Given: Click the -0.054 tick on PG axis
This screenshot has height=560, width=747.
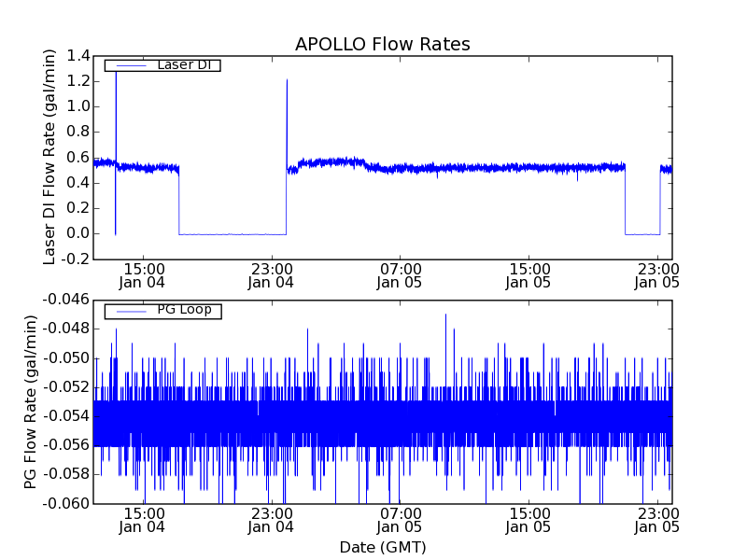Looking at the screenshot, I should [66, 416].
